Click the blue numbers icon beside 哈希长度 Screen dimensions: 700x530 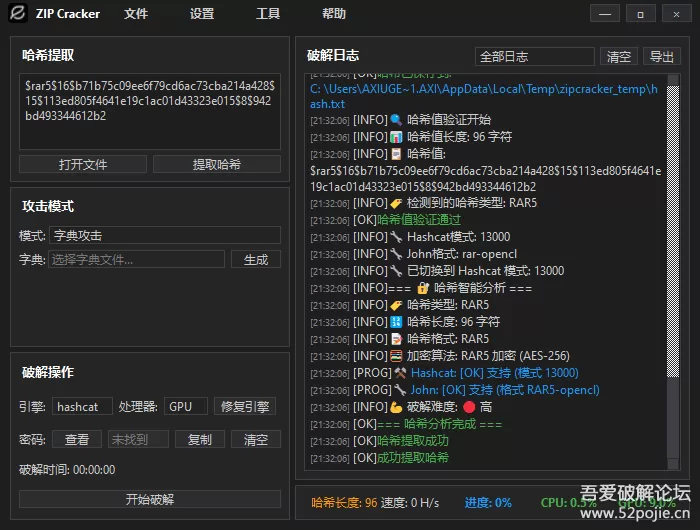click(396, 322)
